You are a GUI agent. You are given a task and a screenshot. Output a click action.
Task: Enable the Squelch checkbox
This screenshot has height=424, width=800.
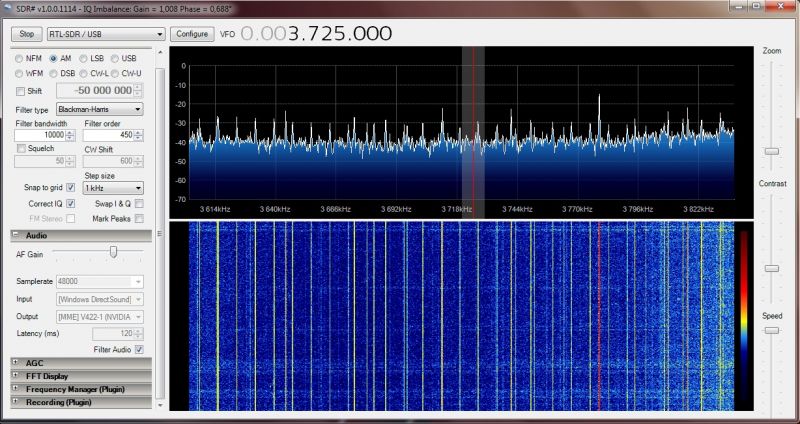(x=21, y=148)
